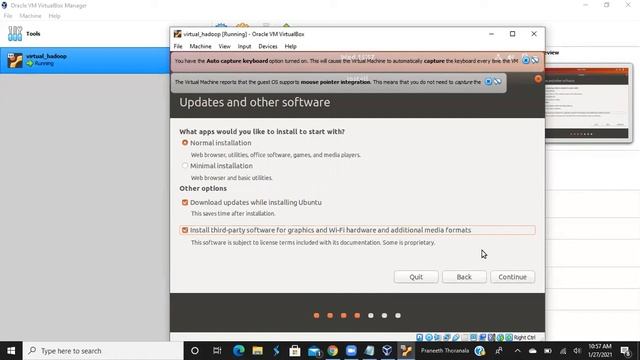This screenshot has height=360, width=640.
Task: Click the battery icon in system tray
Action: [x=548, y=351]
